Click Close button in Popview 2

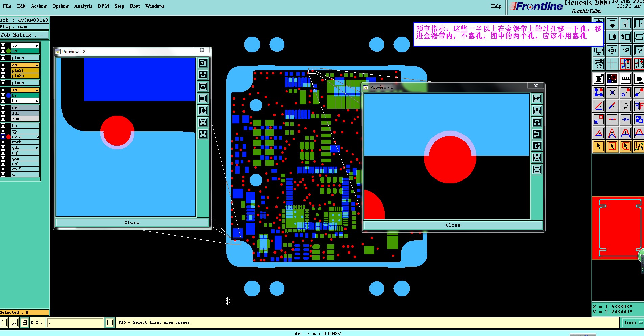click(x=132, y=222)
